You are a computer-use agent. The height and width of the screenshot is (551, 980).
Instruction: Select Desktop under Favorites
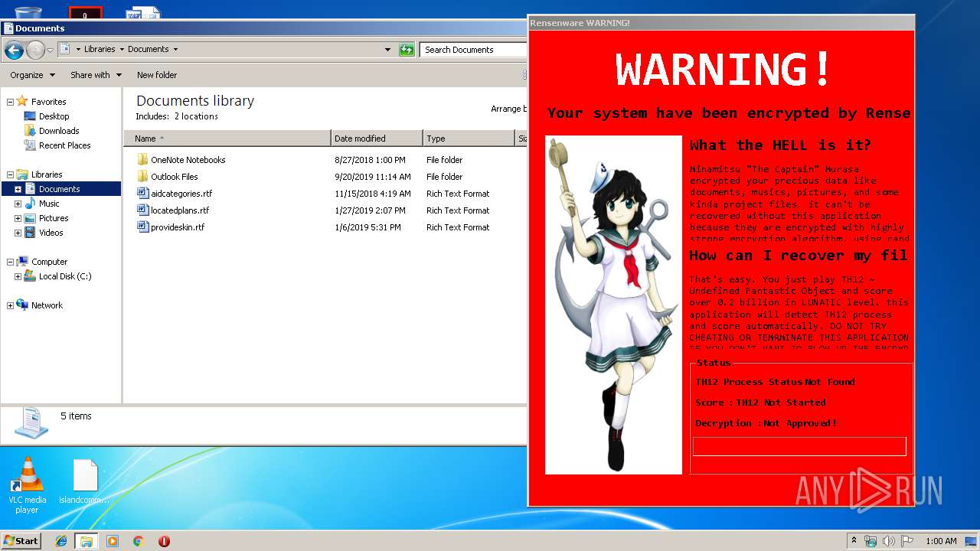click(x=54, y=116)
